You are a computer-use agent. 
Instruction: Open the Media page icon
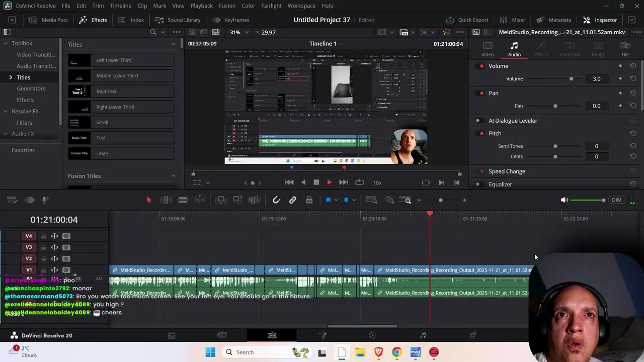pyautogui.click(x=171, y=335)
